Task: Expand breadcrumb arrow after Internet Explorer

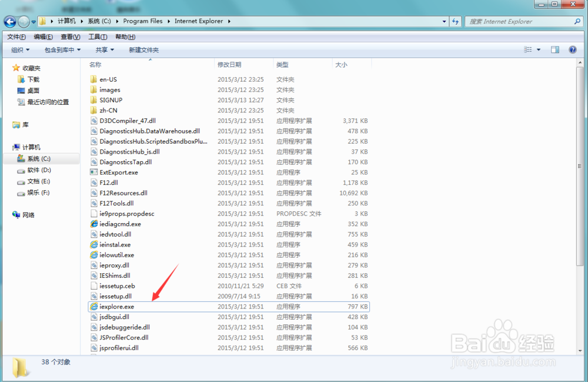Action: click(x=229, y=21)
